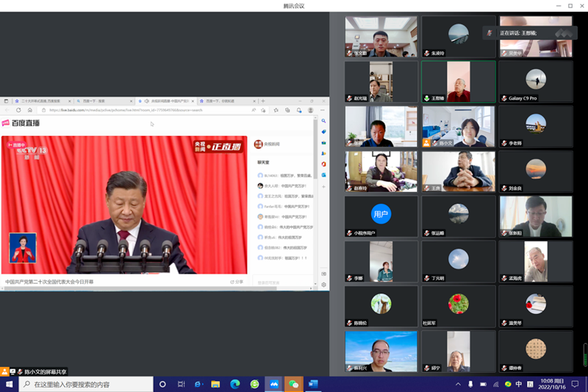This screenshot has height=392, width=588.
Task: Select the 陈小文 host video tile
Action: pyautogui.click(x=458, y=126)
